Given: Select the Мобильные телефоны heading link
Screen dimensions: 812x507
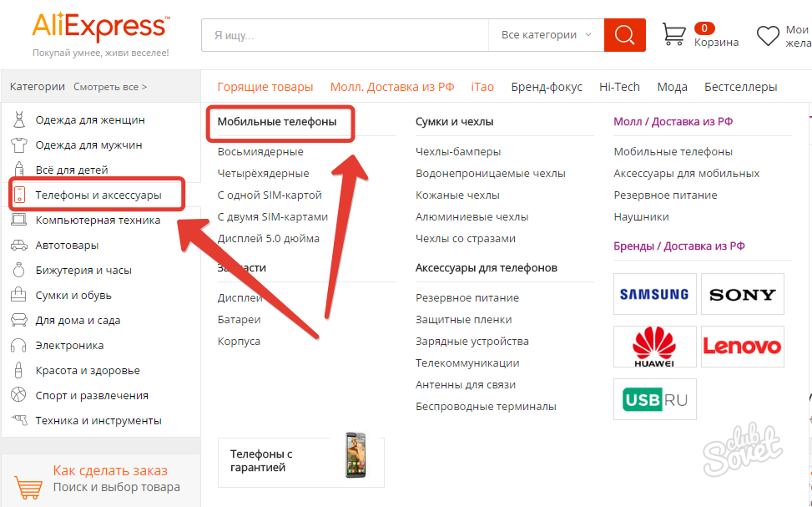Looking at the screenshot, I should 277,122.
